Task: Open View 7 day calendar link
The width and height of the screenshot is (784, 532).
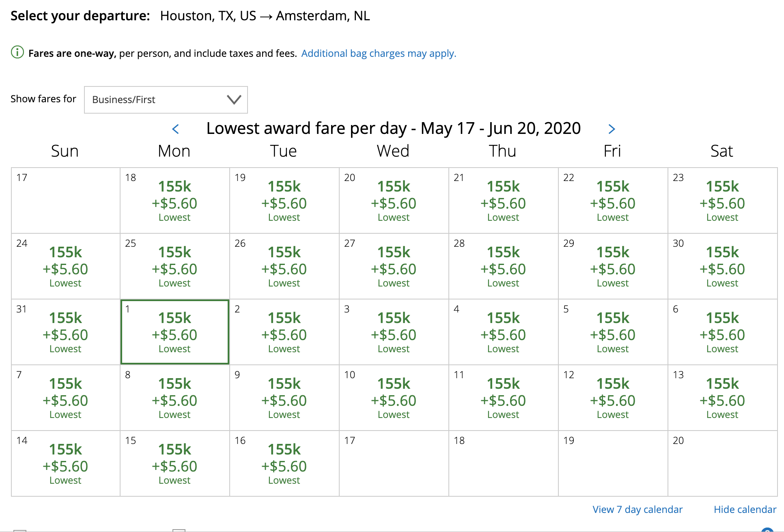Action: click(x=637, y=509)
